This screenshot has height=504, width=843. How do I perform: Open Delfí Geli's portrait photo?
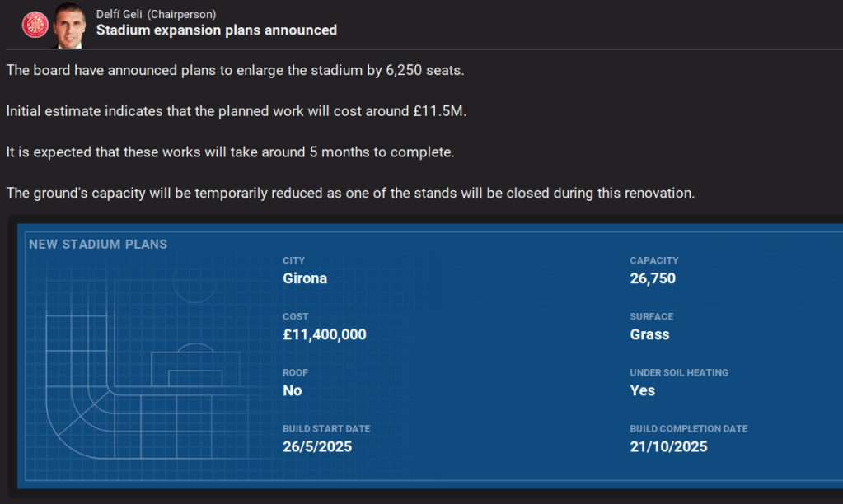click(71, 25)
